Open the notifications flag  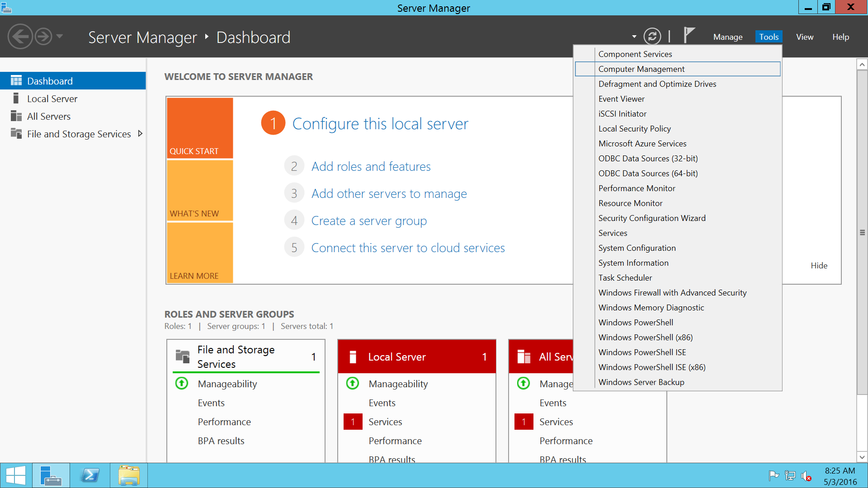click(689, 35)
